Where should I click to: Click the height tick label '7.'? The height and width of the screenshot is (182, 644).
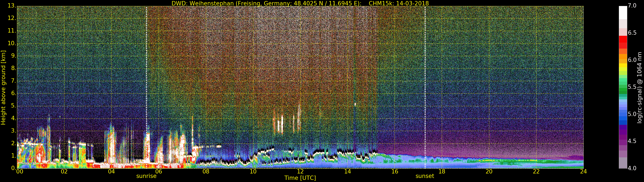(x=13, y=81)
